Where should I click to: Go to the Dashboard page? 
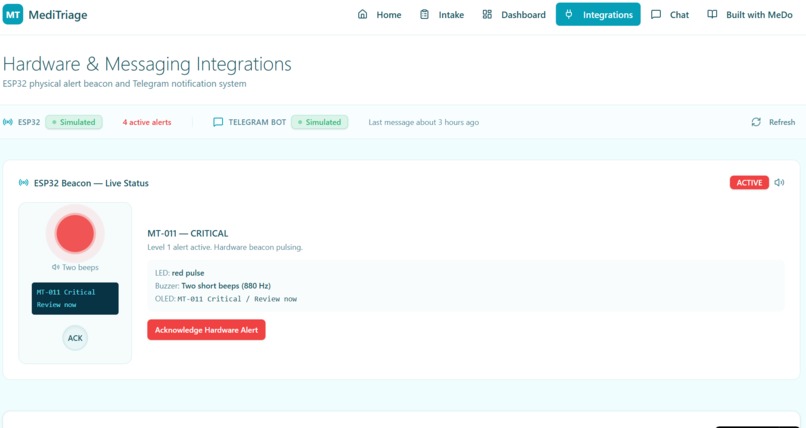tap(514, 15)
